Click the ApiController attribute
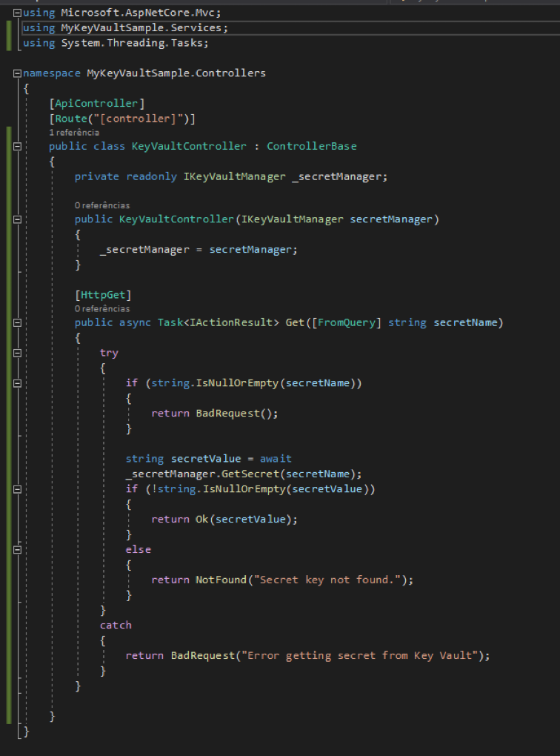This screenshot has width=560, height=756. (x=96, y=103)
